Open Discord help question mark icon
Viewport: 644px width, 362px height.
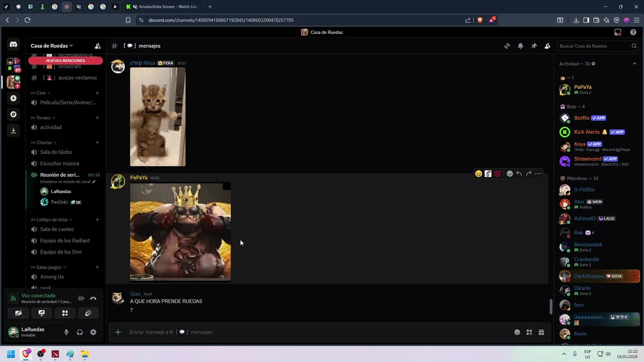point(633,32)
